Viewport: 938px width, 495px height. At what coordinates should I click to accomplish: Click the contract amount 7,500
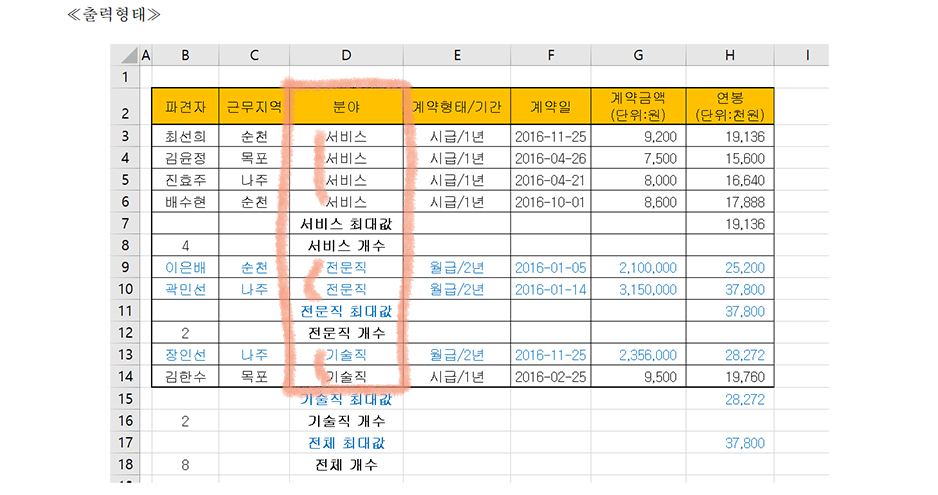[638, 158]
